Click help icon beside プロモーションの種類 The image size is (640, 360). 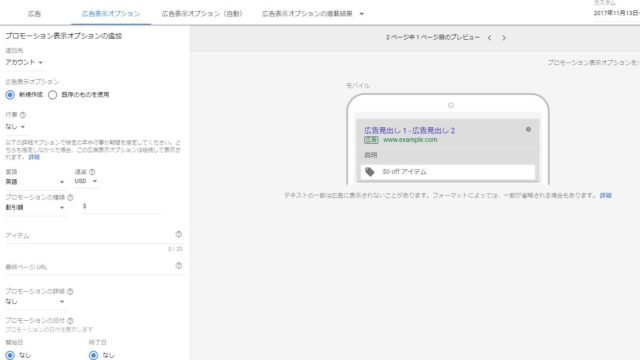70,198
